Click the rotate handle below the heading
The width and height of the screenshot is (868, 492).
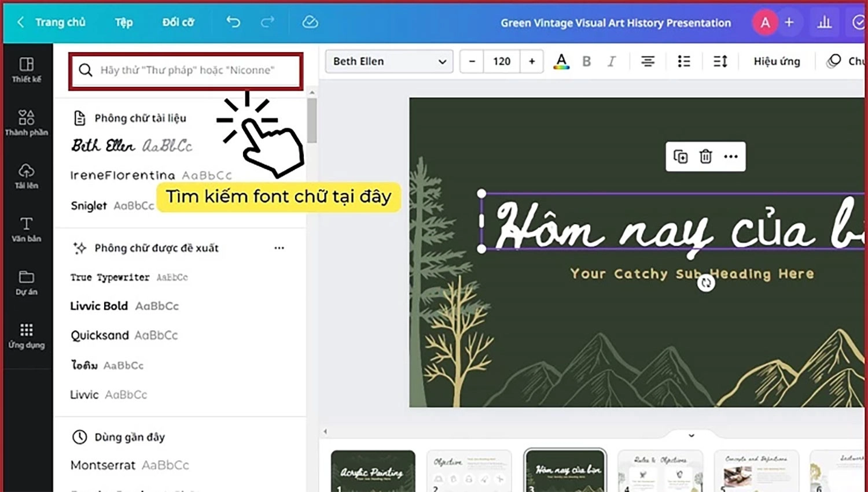point(705,283)
